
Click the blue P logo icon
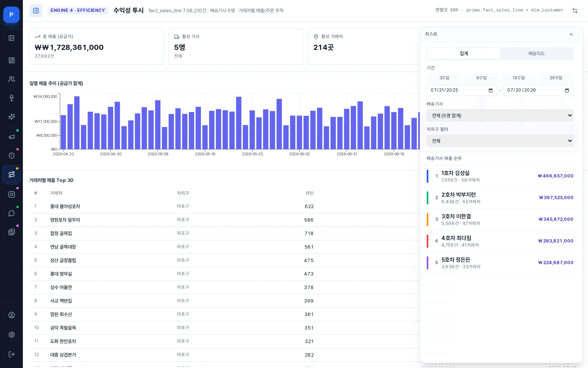click(11, 15)
